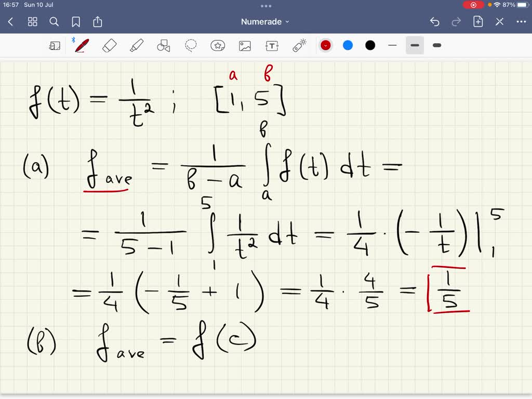The width and height of the screenshot is (532, 399).
Task: Undo the last stroke
Action: pyautogui.click(x=435, y=21)
